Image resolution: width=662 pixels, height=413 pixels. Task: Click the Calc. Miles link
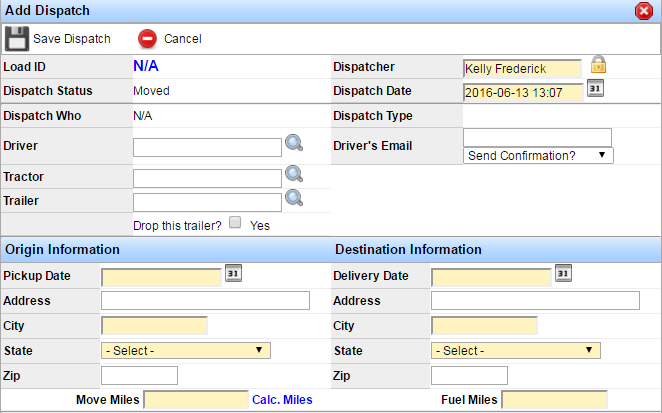tap(282, 399)
